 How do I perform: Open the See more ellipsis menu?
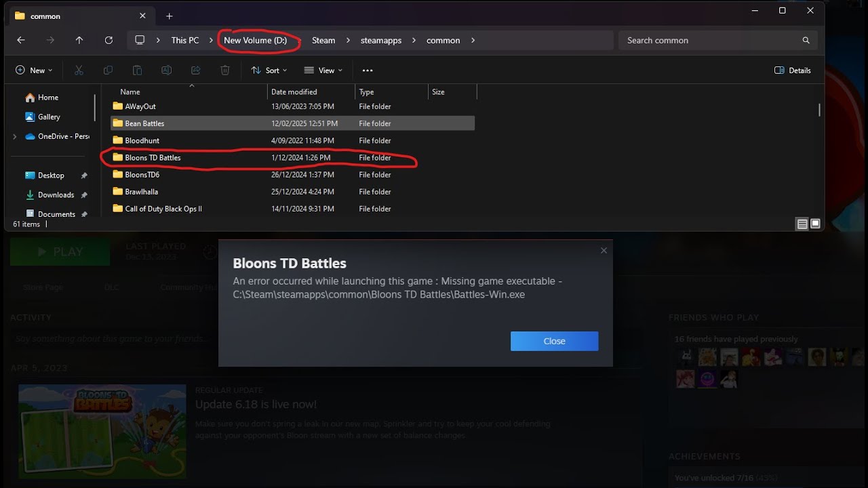tap(368, 70)
